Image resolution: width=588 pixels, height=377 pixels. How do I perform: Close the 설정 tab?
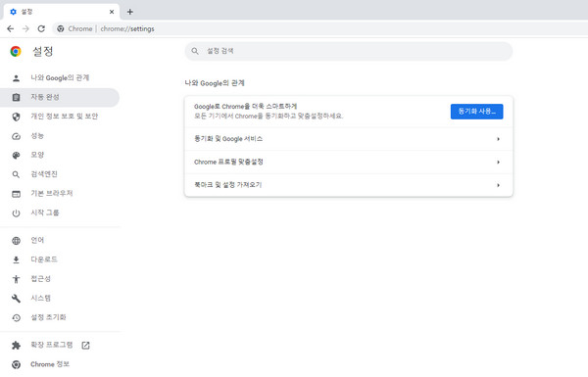tap(112, 12)
